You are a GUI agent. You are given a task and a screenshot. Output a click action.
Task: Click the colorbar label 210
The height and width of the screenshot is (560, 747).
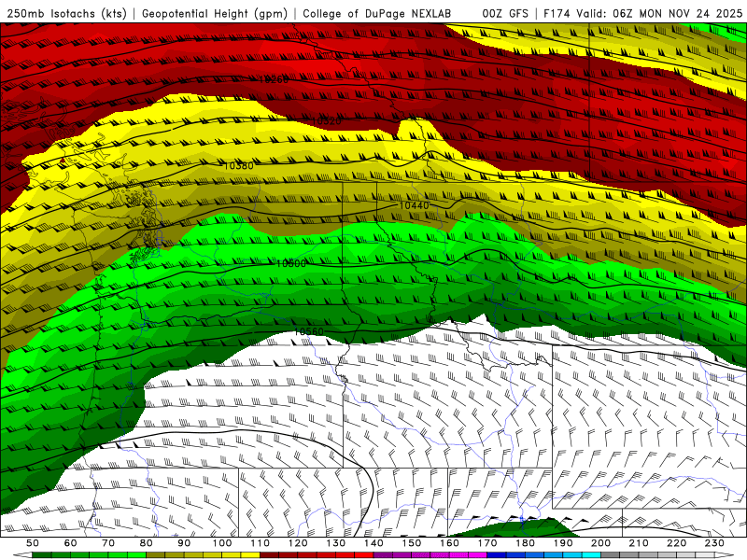(x=639, y=543)
